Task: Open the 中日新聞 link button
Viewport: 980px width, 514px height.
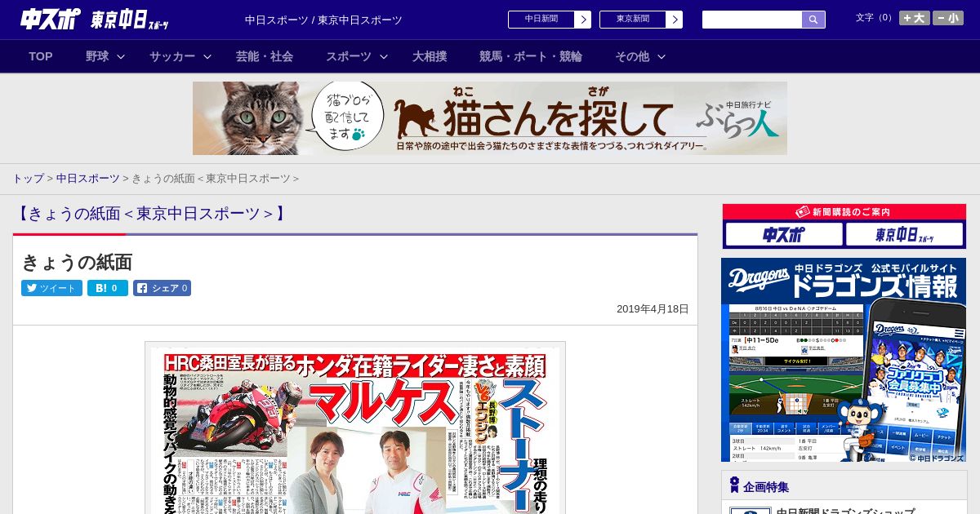Action: pyautogui.click(x=541, y=20)
